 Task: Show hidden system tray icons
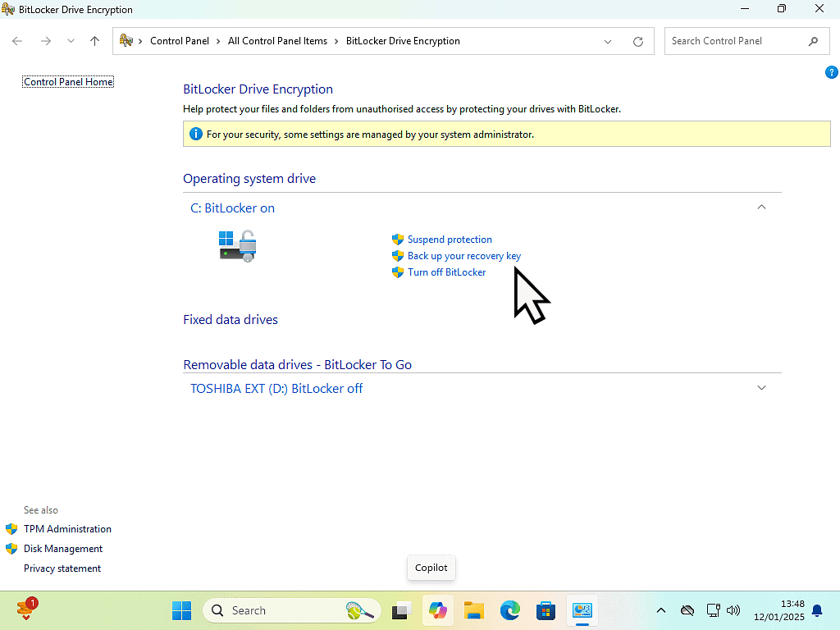pos(661,610)
